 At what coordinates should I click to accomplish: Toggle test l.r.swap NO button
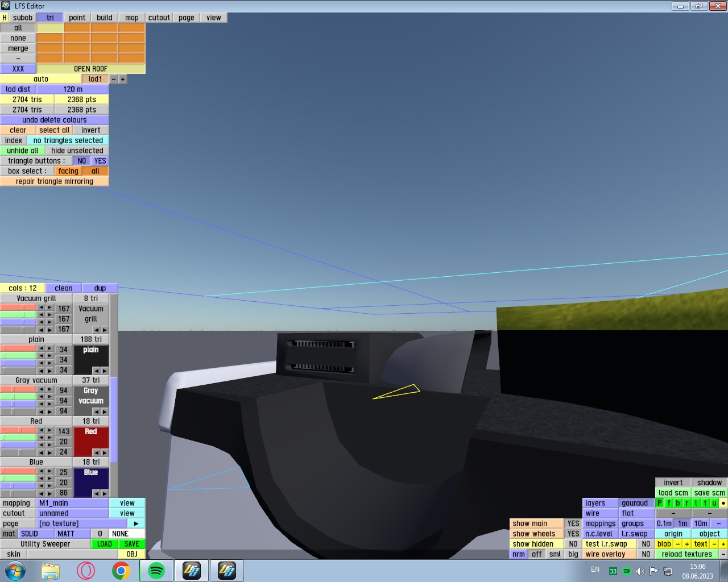click(646, 544)
